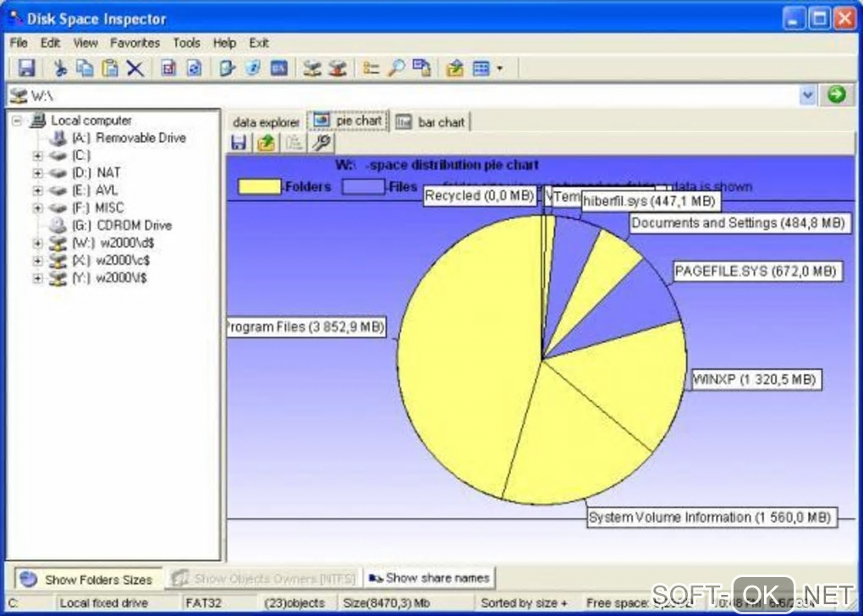Open dropdown arrow beside view grid icon
The width and height of the screenshot is (863, 616).
(x=500, y=69)
